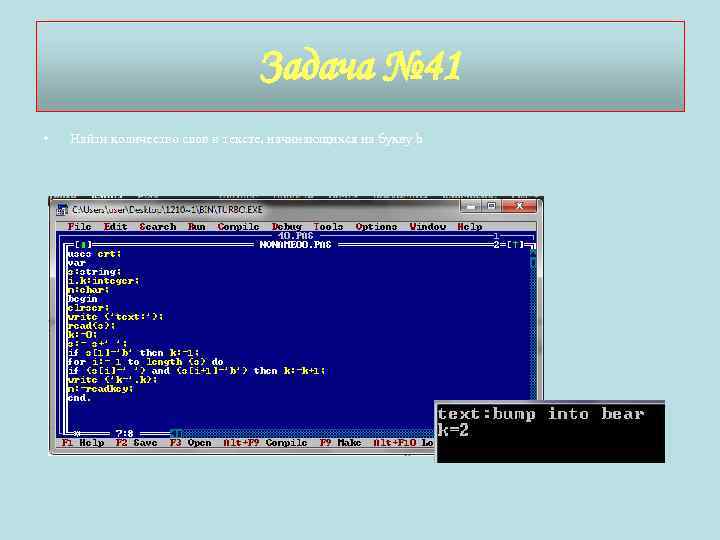
Task: Maximize the TURBO.EXE console window
Action: pos(491,206)
